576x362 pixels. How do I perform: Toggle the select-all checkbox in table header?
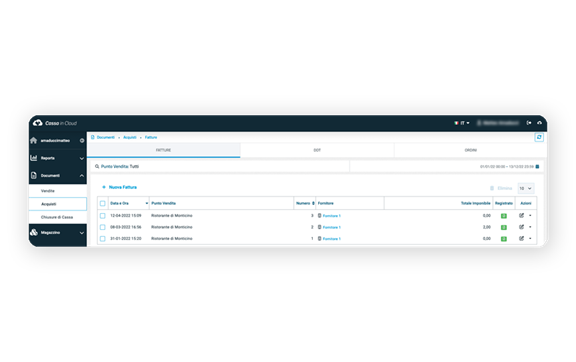click(102, 203)
